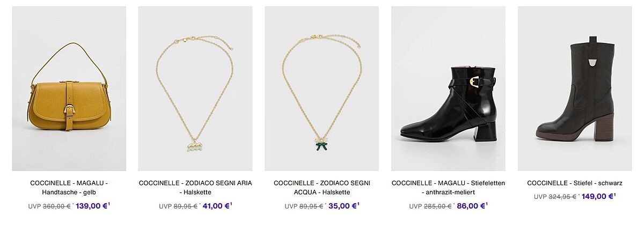The height and width of the screenshot is (238, 644).
Task: Click the crossed-out UVP 360,00 € price
Action: pos(56,206)
